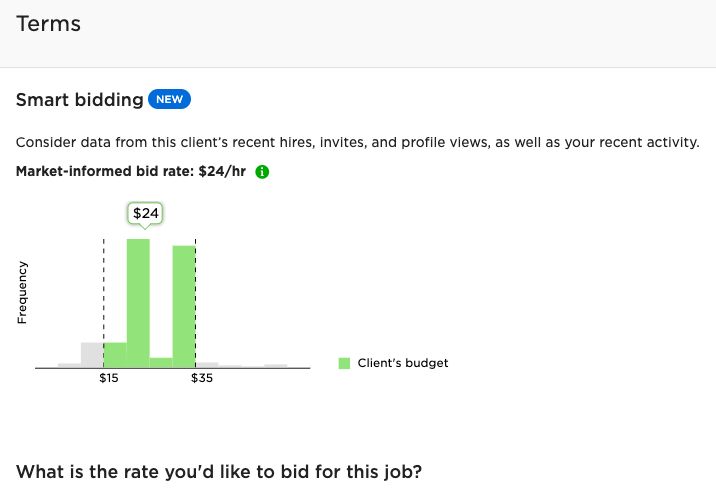This screenshot has height=493, width=716.
Task: Click the gray bar left of $15 line
Action: pos(92,354)
